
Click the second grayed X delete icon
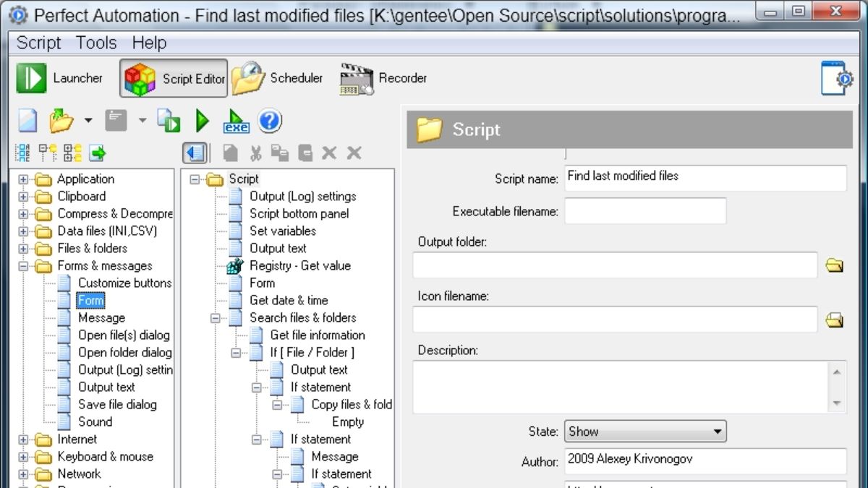tap(354, 153)
